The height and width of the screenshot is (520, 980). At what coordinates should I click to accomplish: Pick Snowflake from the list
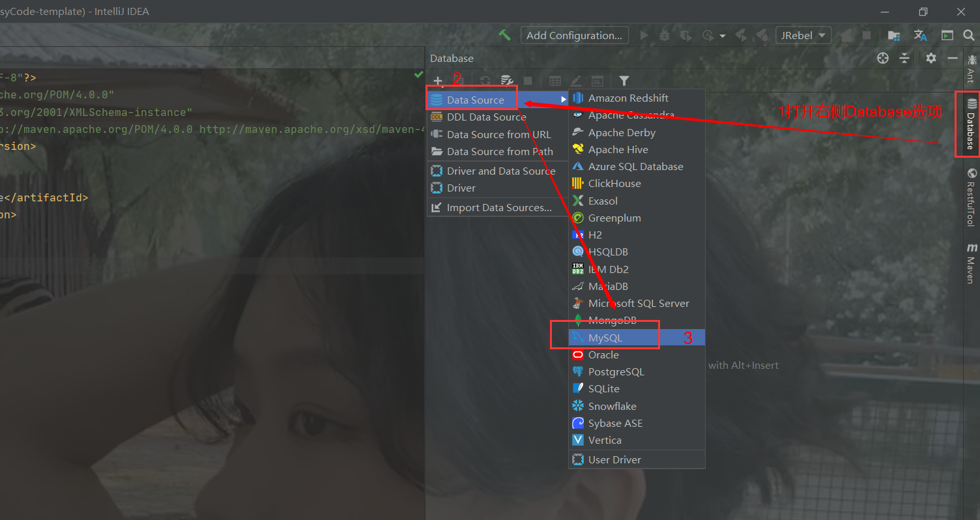click(x=637, y=406)
